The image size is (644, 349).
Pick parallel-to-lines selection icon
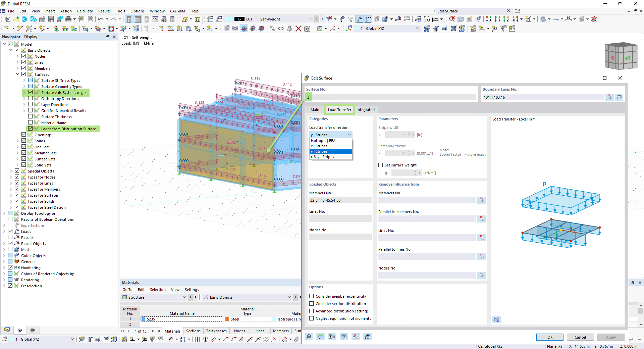pyautogui.click(x=482, y=256)
